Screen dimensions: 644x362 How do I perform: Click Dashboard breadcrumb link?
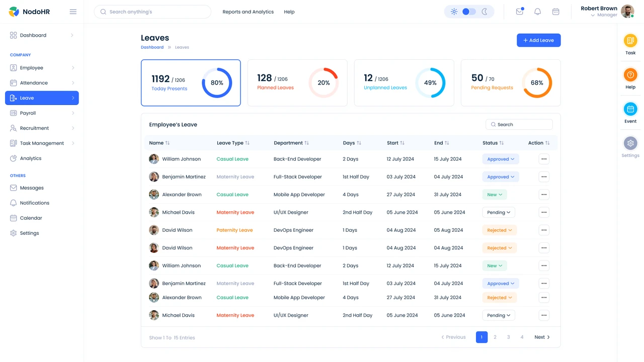point(152,47)
